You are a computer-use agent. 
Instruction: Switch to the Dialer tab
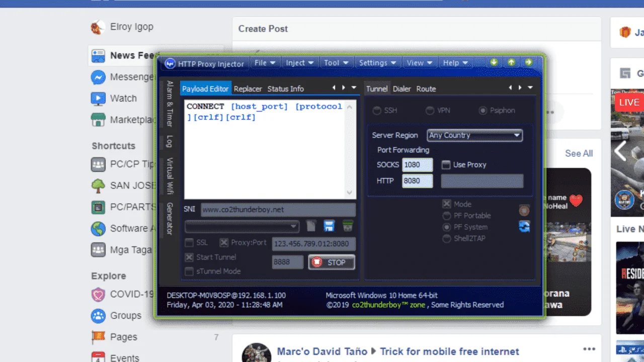point(402,89)
